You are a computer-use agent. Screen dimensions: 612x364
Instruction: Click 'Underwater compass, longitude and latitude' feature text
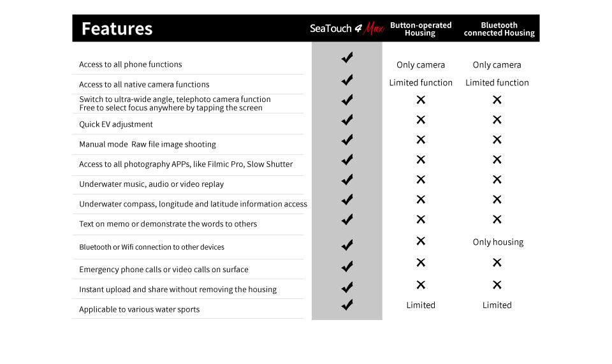(x=193, y=204)
